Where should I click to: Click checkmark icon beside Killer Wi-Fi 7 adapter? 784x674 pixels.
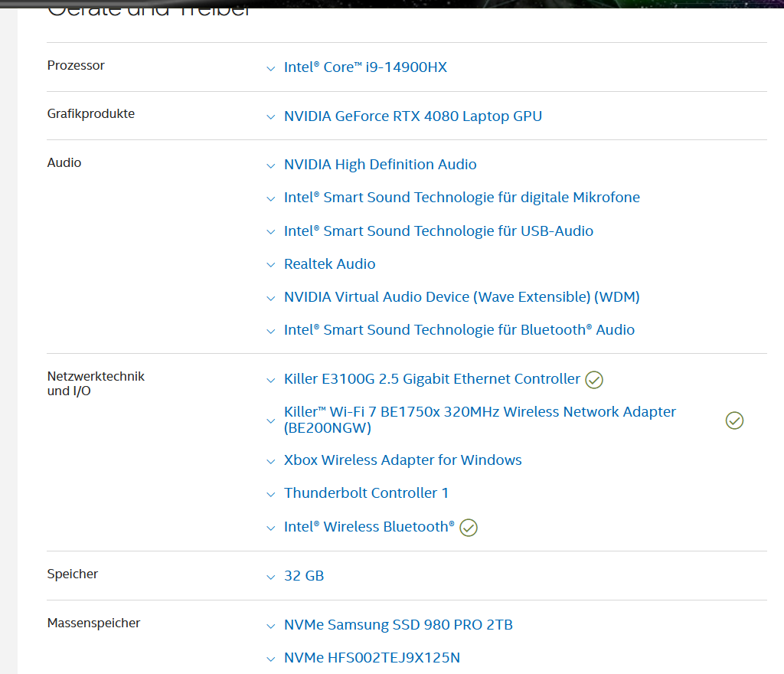click(734, 420)
